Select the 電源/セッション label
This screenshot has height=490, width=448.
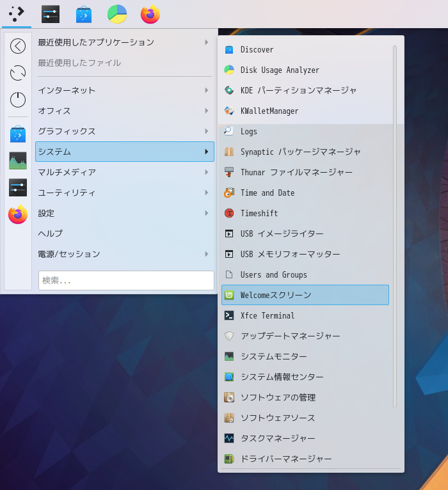point(68,254)
